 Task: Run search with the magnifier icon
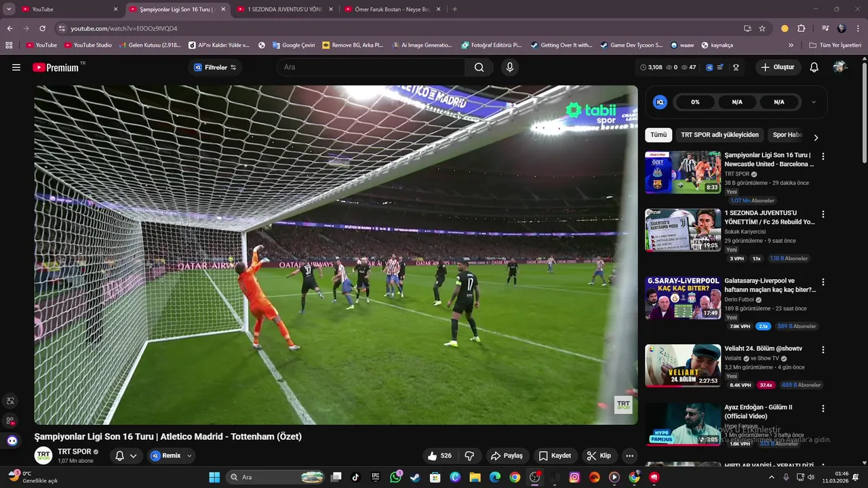479,67
